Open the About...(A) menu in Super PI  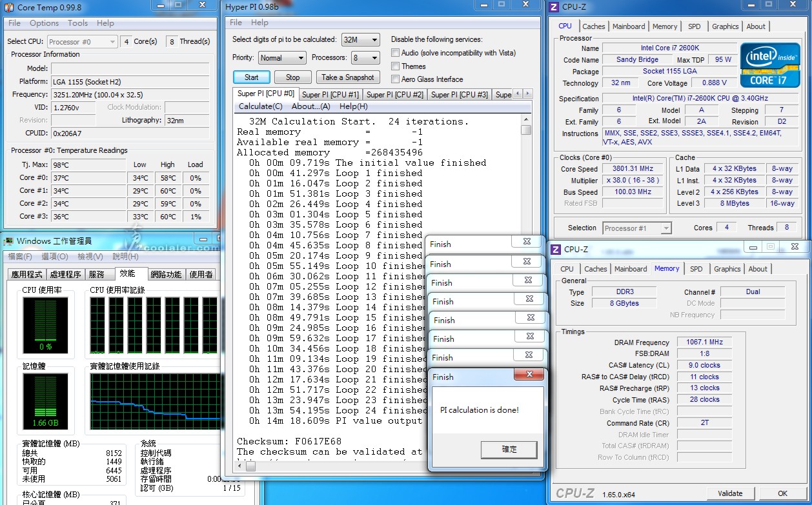pyautogui.click(x=310, y=106)
